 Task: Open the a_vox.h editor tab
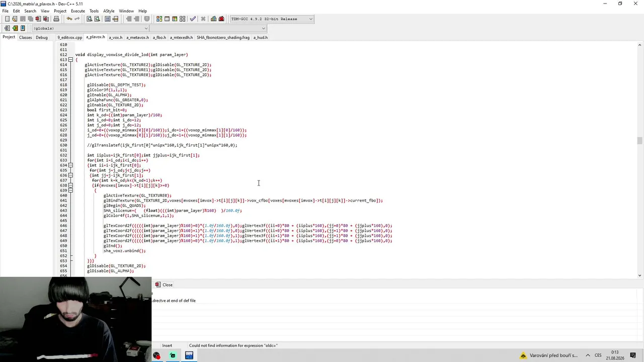tap(116, 37)
